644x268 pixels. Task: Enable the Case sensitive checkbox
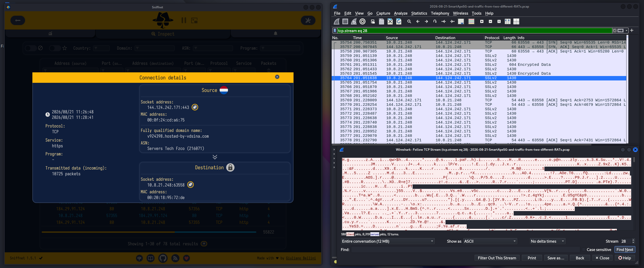tap(584, 250)
